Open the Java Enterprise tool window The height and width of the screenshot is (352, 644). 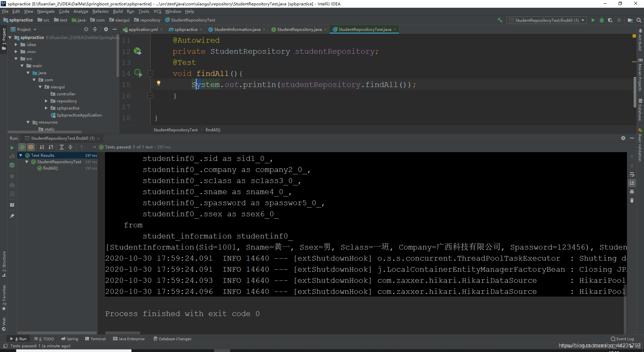point(129,339)
